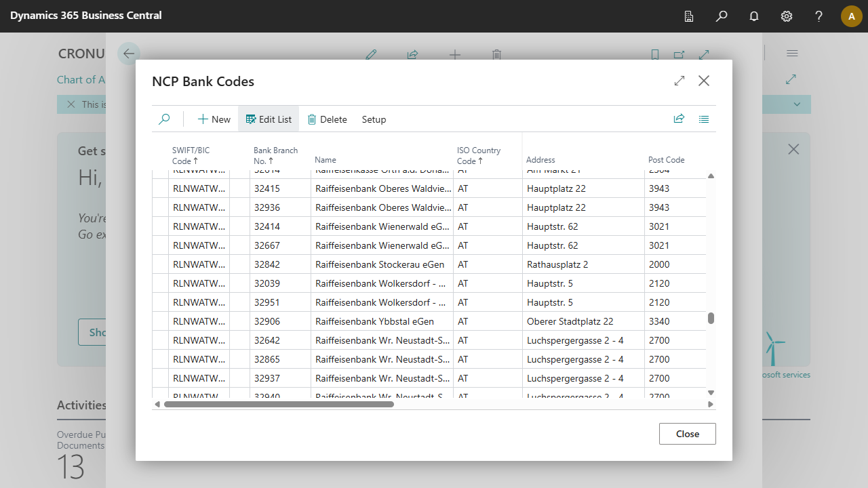Click the background page bookmark icon
Viewport: 868px width, 488px height.
[655, 55]
